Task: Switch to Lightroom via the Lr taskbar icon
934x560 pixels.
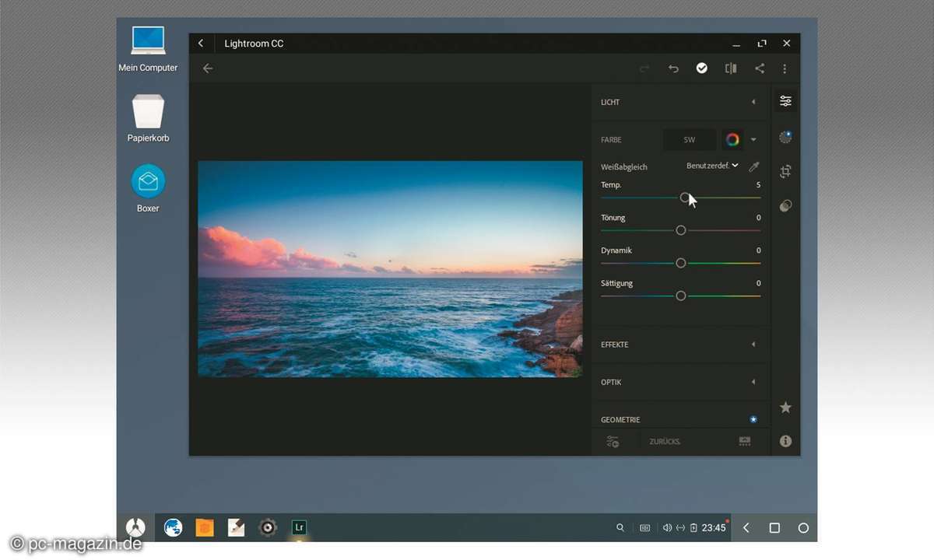Action: pyautogui.click(x=299, y=527)
